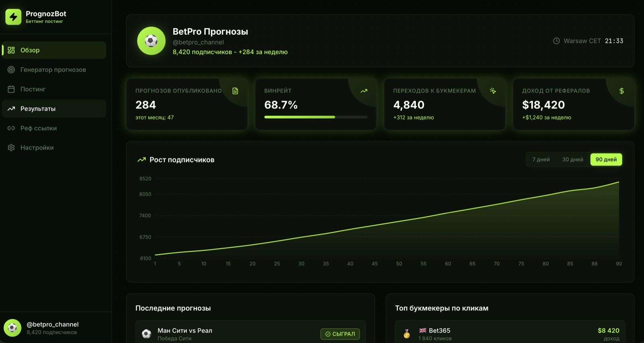Click the СЫГРАЛ status badge
Viewport: 644px width, 343px height.
point(340,334)
